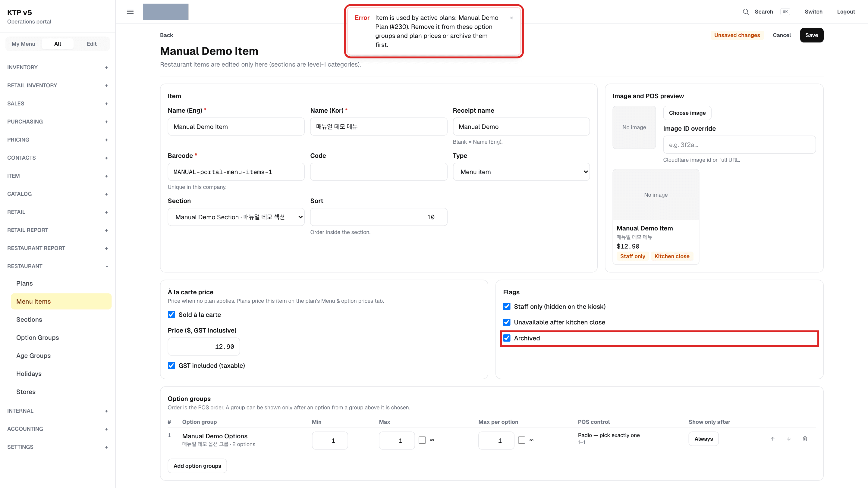The height and width of the screenshot is (488, 868).
Task: Click the Switch link
Action: click(813, 12)
